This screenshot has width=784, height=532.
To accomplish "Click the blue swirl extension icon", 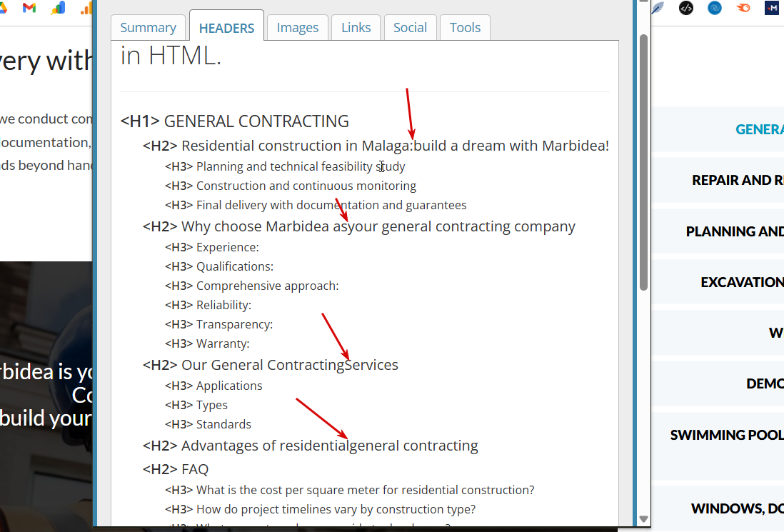I will pyautogui.click(x=715, y=8).
